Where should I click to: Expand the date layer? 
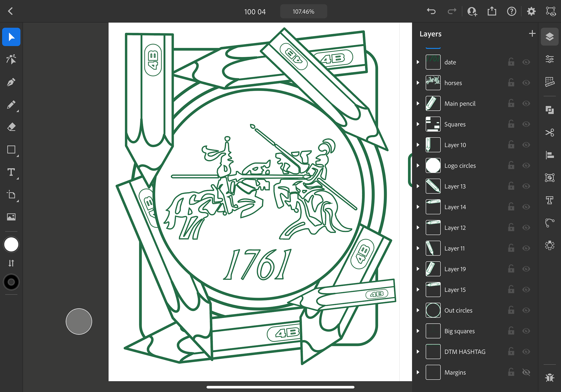click(418, 62)
